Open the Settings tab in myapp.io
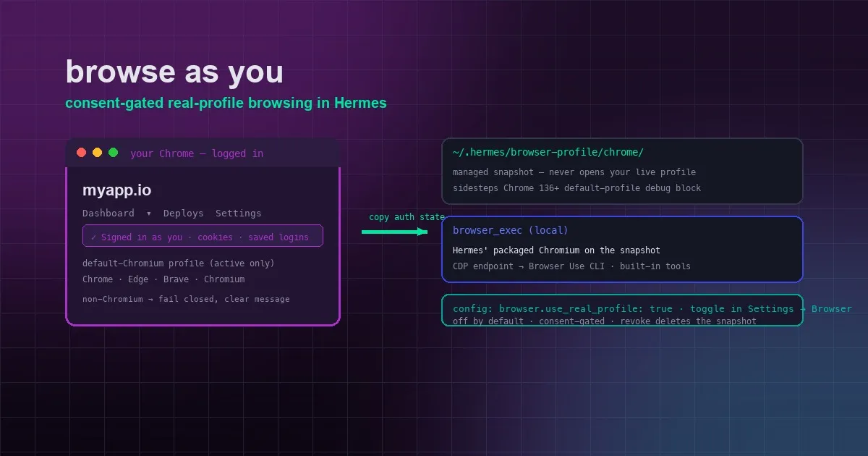The width and height of the screenshot is (868, 456). (239, 214)
